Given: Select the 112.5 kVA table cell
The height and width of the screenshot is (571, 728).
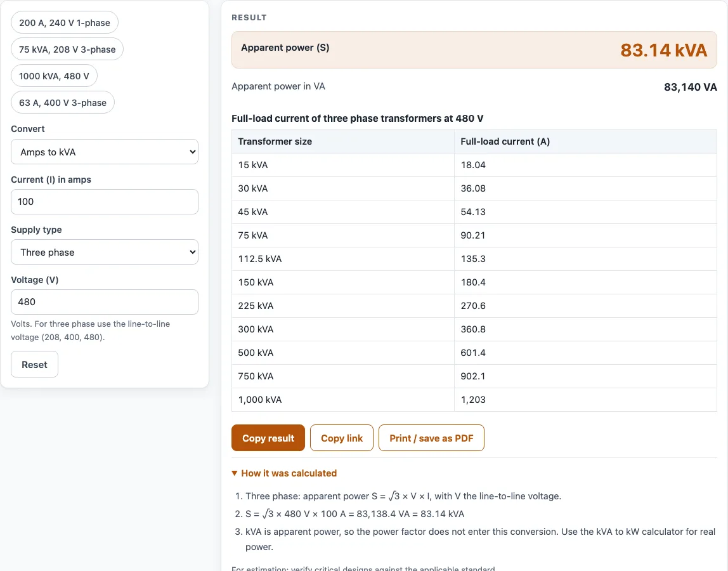Looking at the screenshot, I should (x=343, y=259).
